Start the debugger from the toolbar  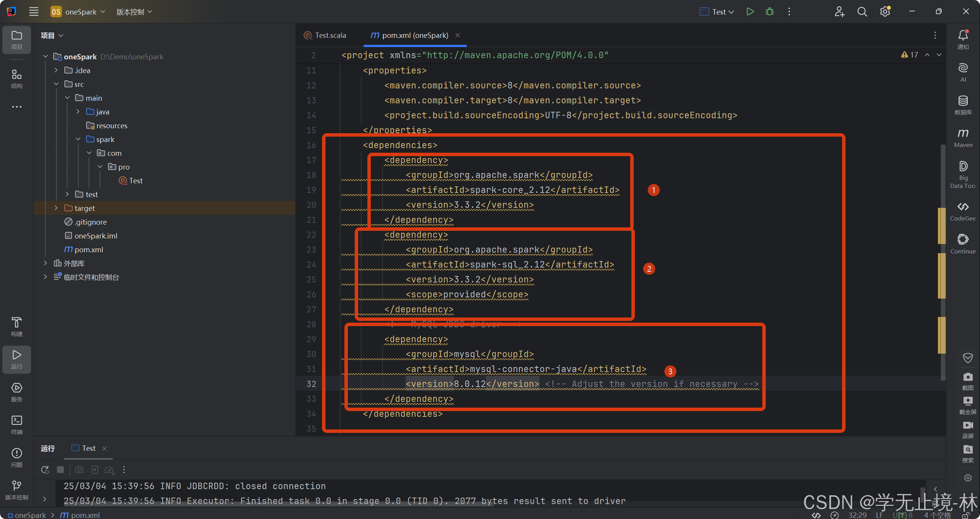(770, 11)
